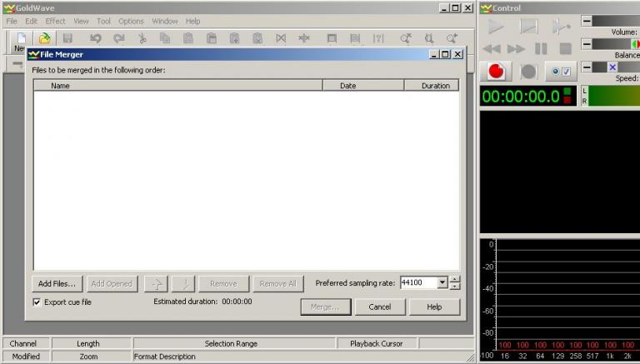This screenshot has height=364, width=640.
Task: Click the Speed slider handle
Action: click(x=612, y=67)
